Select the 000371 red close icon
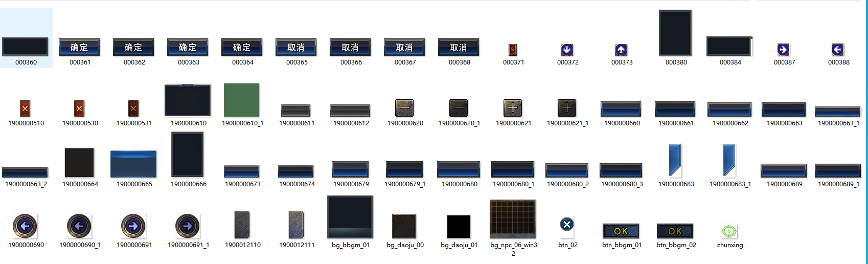Screen dimensions: 868x264 (513, 50)
